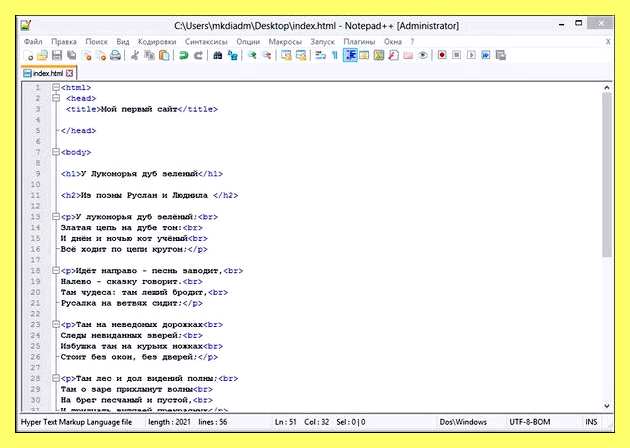Play back the recorded macro icon
Image resolution: width=630 pixels, height=448 pixels.
(x=471, y=55)
